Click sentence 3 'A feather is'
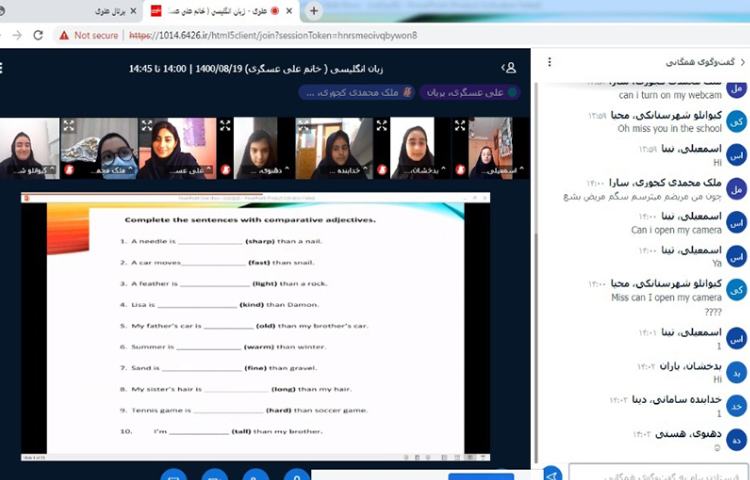The width and height of the screenshot is (750, 480). pyautogui.click(x=223, y=284)
